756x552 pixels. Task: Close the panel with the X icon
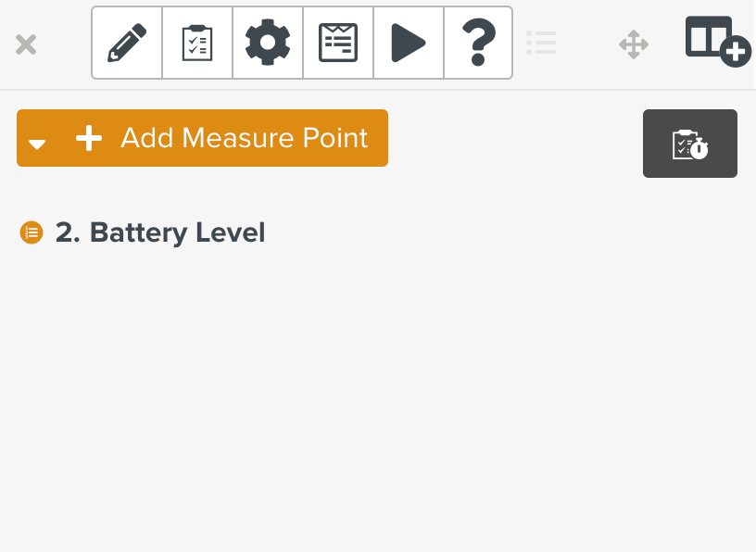point(26,44)
